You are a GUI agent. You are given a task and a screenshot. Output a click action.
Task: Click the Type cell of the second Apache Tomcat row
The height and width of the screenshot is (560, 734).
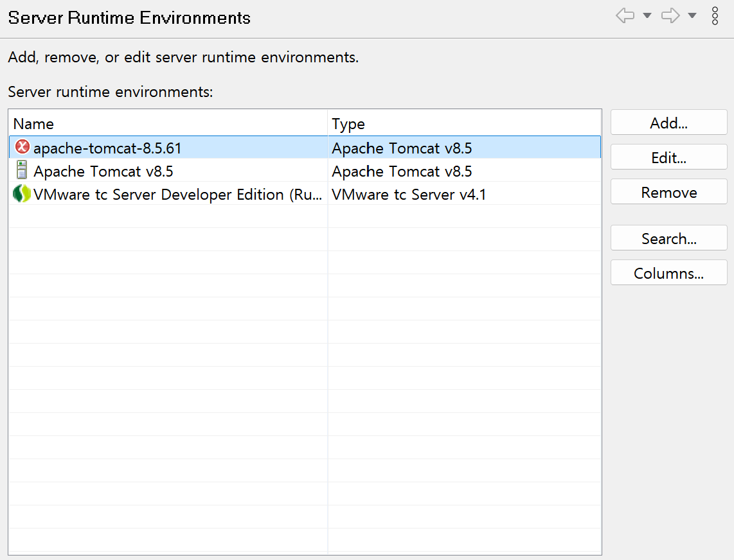point(464,171)
